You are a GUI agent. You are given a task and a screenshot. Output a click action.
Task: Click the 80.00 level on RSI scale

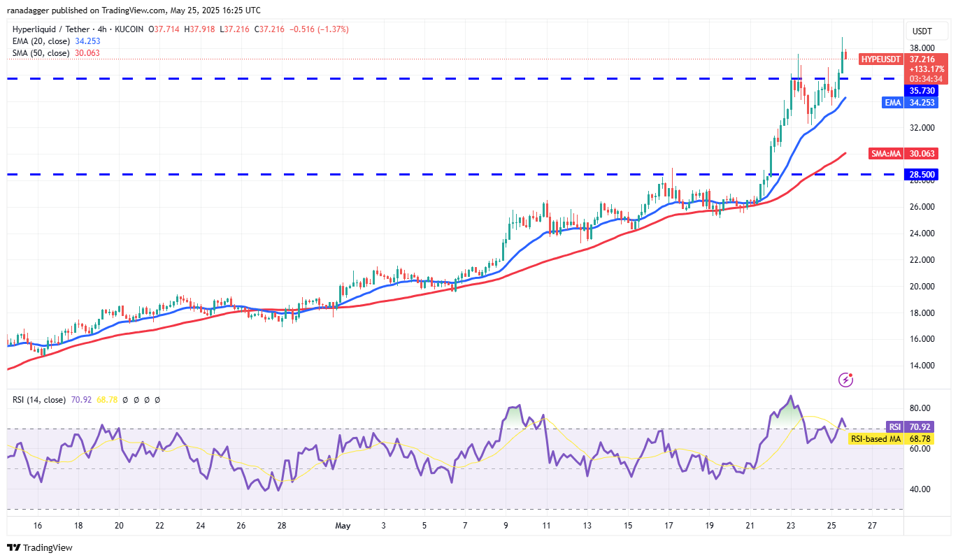[920, 408]
